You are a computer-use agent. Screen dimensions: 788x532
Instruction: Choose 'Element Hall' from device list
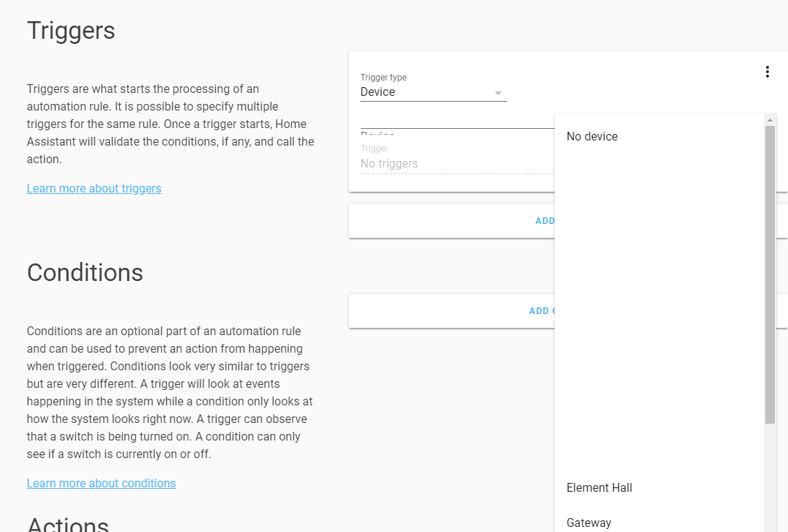pos(599,488)
